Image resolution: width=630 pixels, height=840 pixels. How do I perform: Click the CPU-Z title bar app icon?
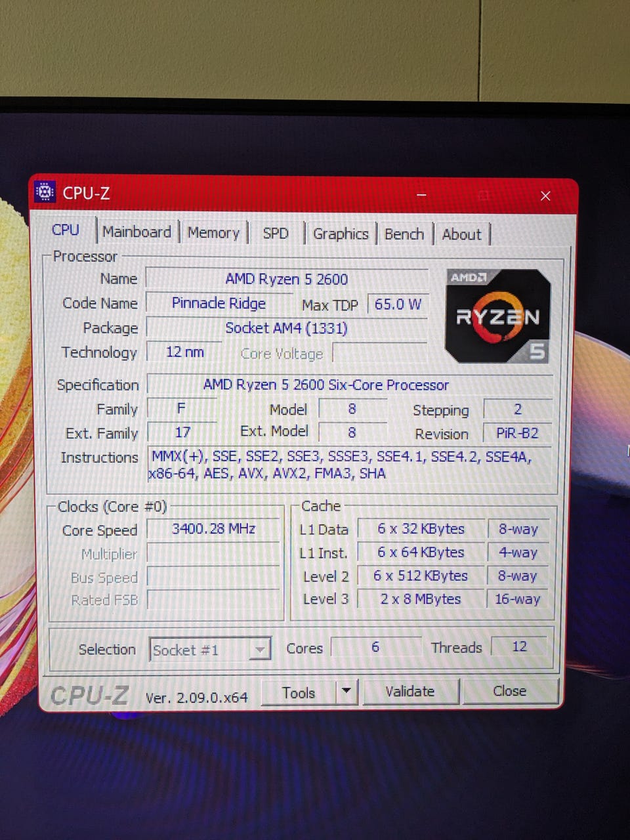pyautogui.click(x=45, y=192)
